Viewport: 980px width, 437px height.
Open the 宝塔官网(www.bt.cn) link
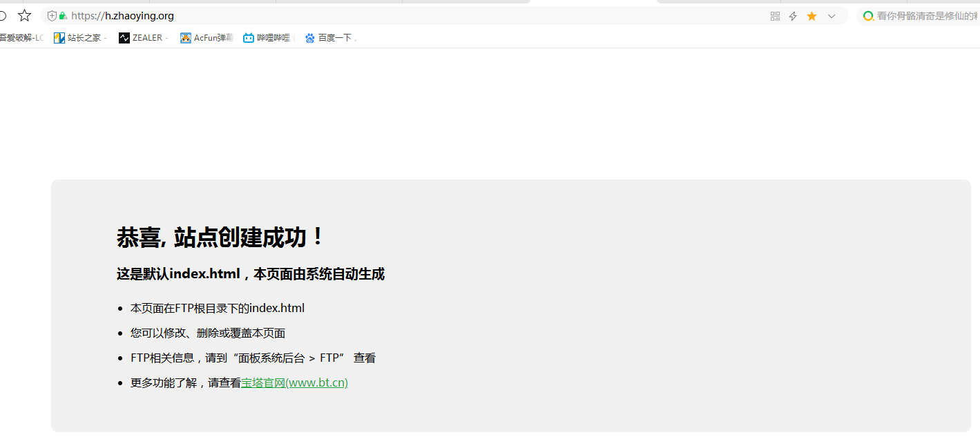point(294,382)
